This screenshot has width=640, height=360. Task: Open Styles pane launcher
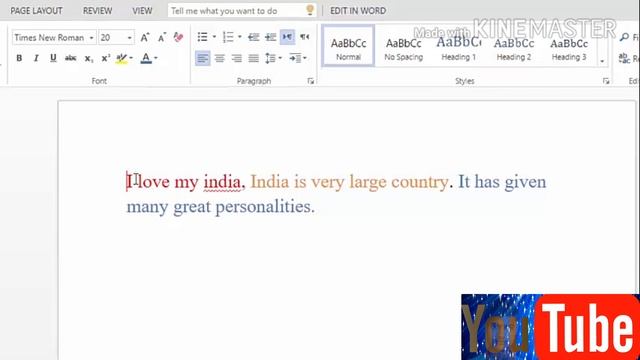pyautogui.click(x=606, y=81)
